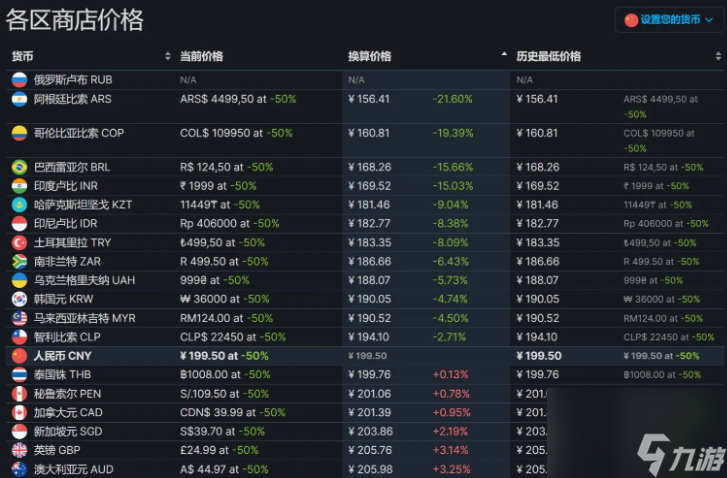The image size is (727, 478).
Task: Click the South Korea flag icon
Action: (x=19, y=299)
